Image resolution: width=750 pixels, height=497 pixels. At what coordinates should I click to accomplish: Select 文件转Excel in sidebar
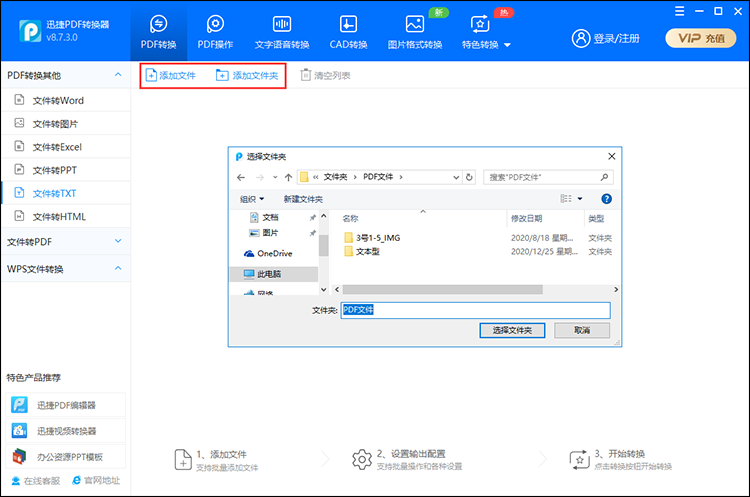(66, 147)
